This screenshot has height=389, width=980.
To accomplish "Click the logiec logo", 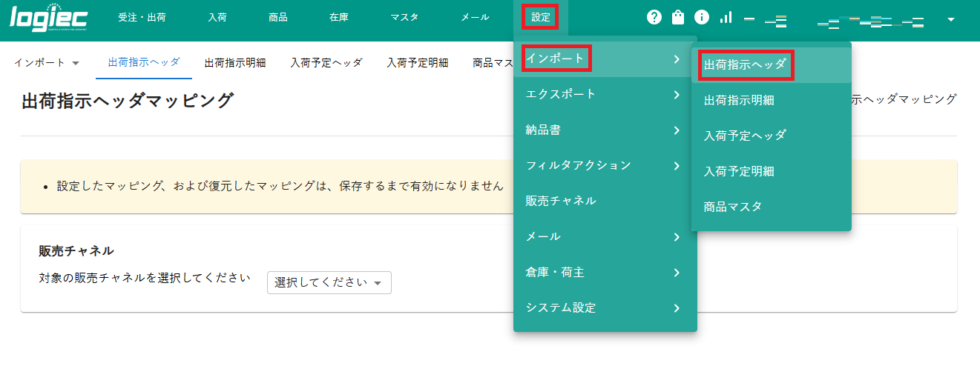I will [x=49, y=18].
